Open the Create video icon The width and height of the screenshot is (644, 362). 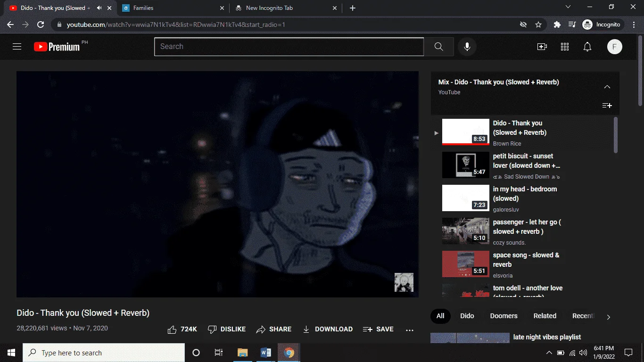(x=542, y=47)
